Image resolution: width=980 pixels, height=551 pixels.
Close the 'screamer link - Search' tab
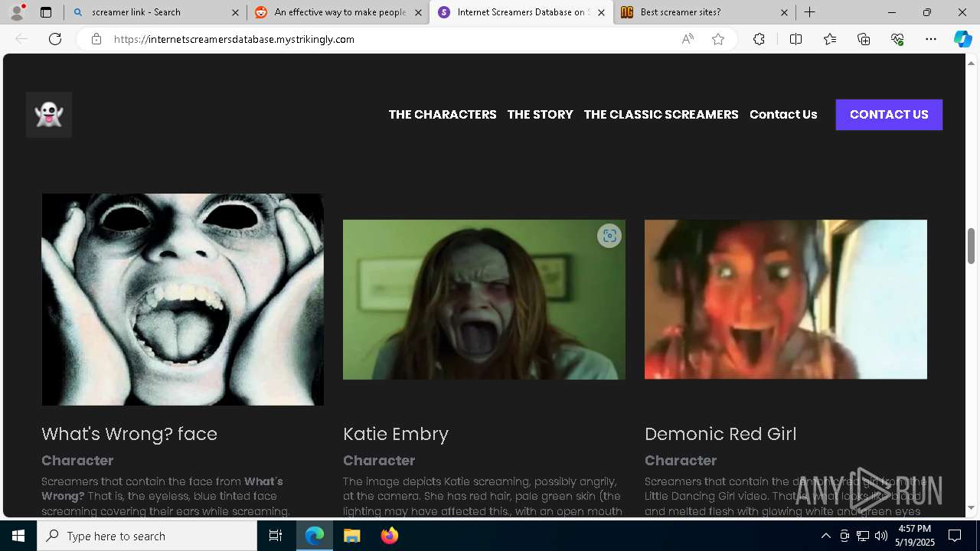click(x=235, y=12)
